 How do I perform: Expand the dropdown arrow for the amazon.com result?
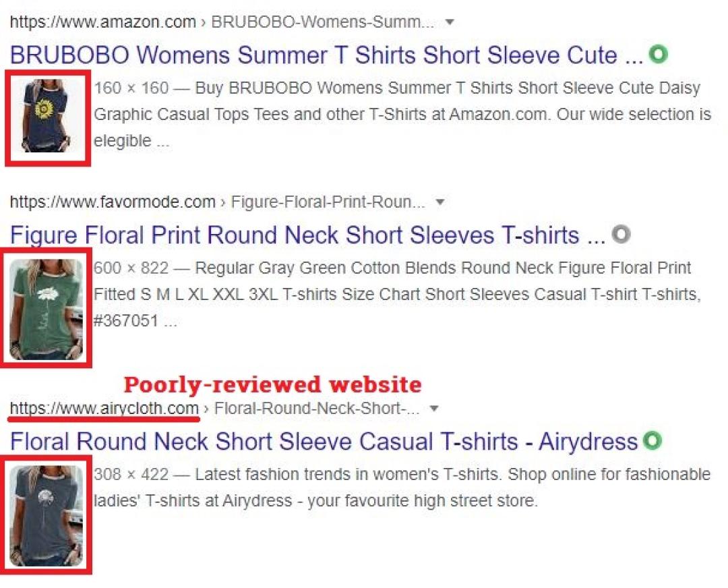pyautogui.click(x=450, y=22)
